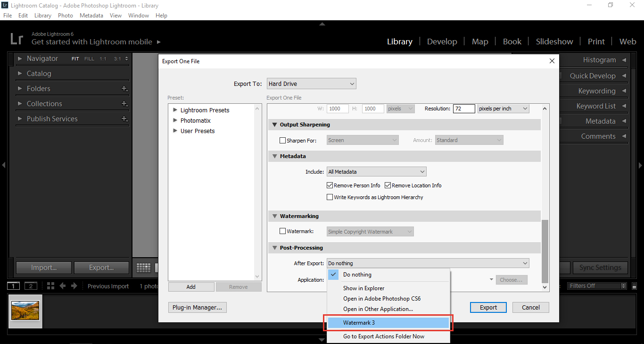The width and height of the screenshot is (644, 344).
Task: Select main window display button 1
Action: click(x=14, y=286)
